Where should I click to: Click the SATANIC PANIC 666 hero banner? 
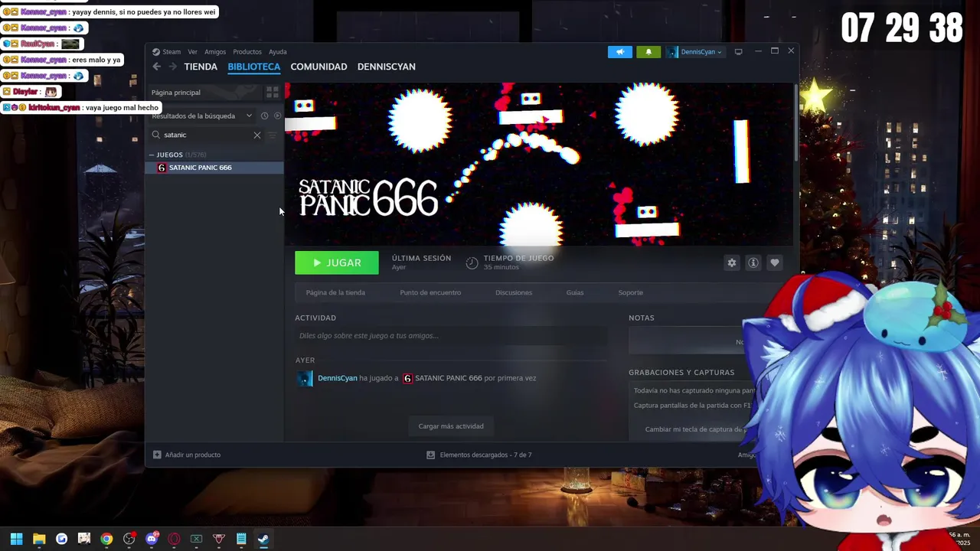pos(539,165)
